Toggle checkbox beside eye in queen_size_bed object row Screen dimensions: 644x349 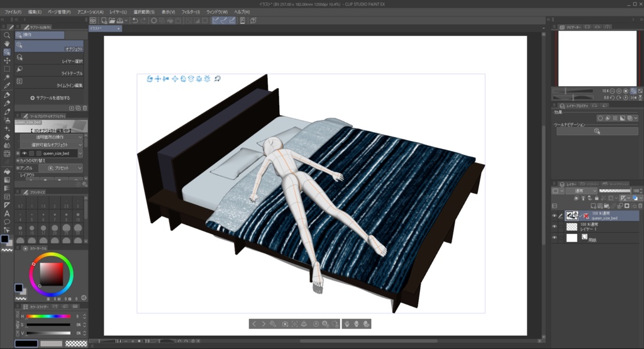pos(32,153)
